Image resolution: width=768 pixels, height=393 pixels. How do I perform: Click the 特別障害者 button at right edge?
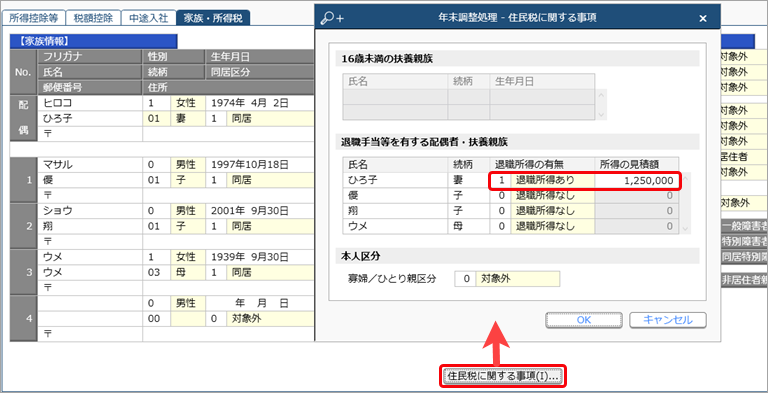tap(744, 241)
